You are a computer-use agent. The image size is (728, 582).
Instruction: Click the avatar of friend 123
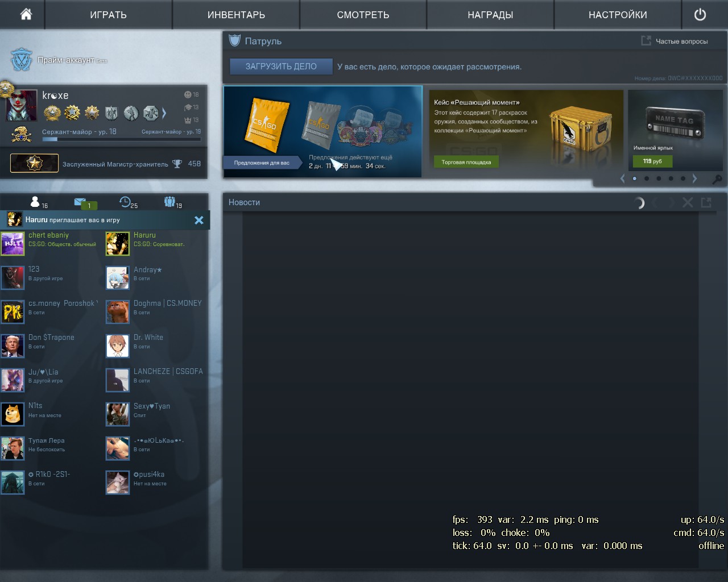(13, 278)
